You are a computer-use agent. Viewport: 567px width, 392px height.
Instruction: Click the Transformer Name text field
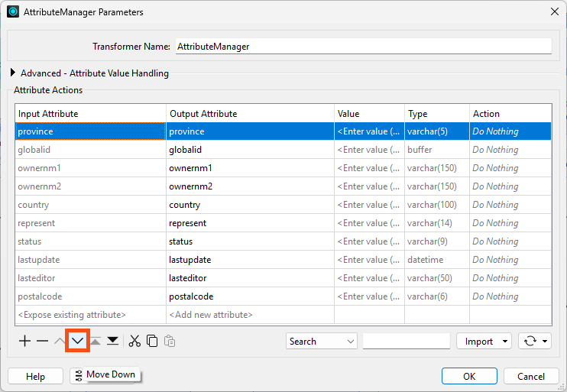pos(363,47)
